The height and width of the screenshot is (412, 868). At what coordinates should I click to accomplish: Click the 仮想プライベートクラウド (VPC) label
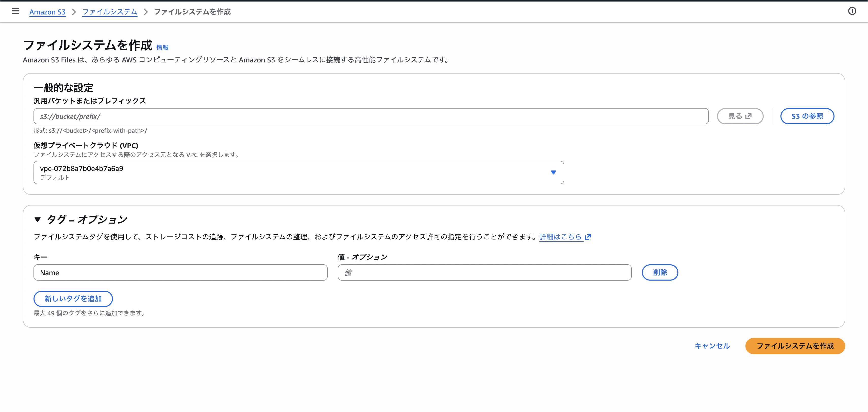(86, 146)
